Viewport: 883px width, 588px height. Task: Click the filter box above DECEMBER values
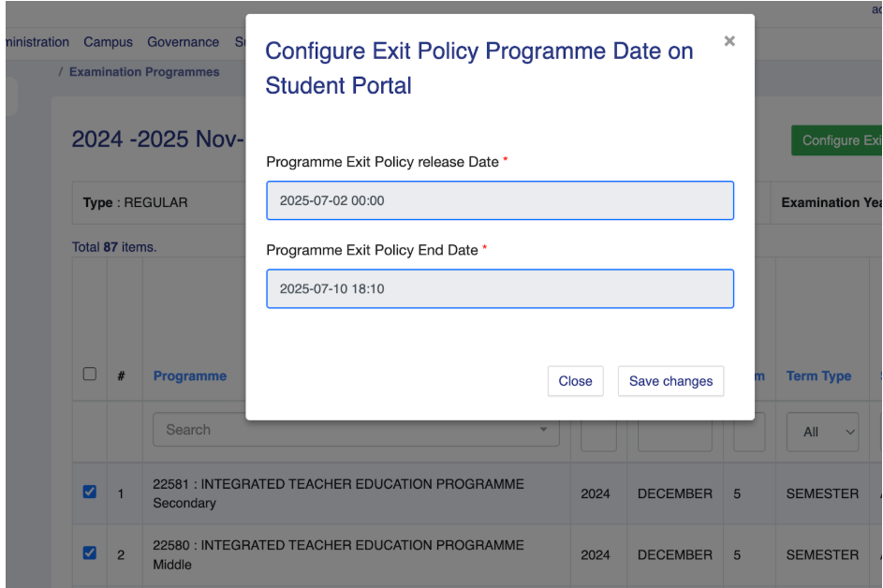pyautogui.click(x=674, y=434)
